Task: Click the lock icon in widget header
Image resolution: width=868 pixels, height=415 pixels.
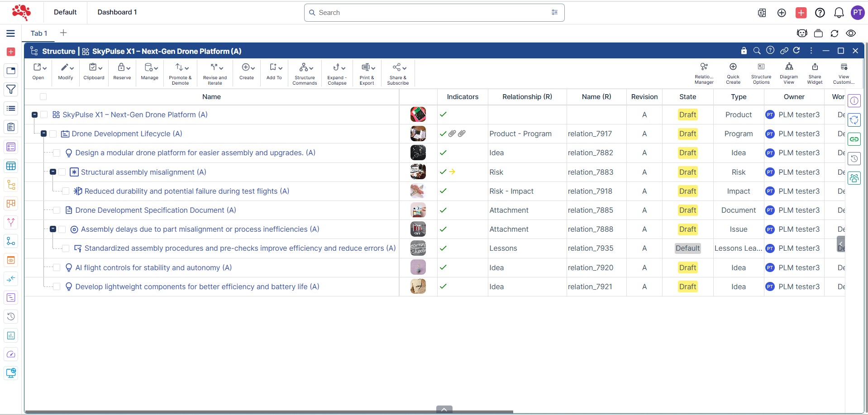Action: 744,51
